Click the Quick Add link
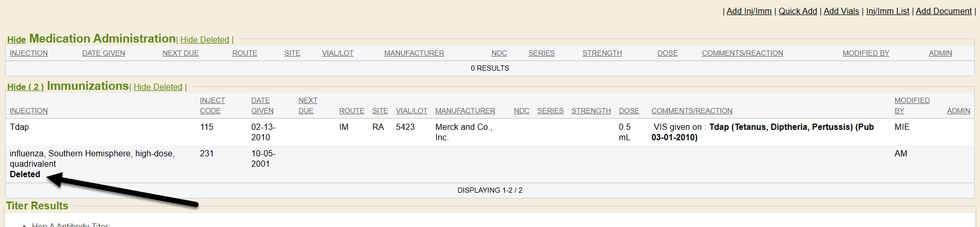Viewport: 980px width, 227px height. point(797,11)
